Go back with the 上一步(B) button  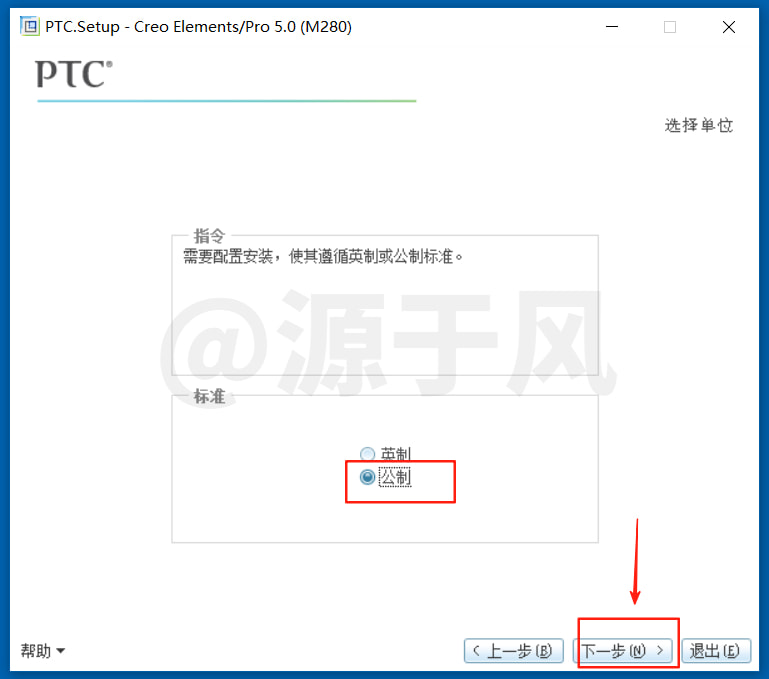[x=513, y=651]
